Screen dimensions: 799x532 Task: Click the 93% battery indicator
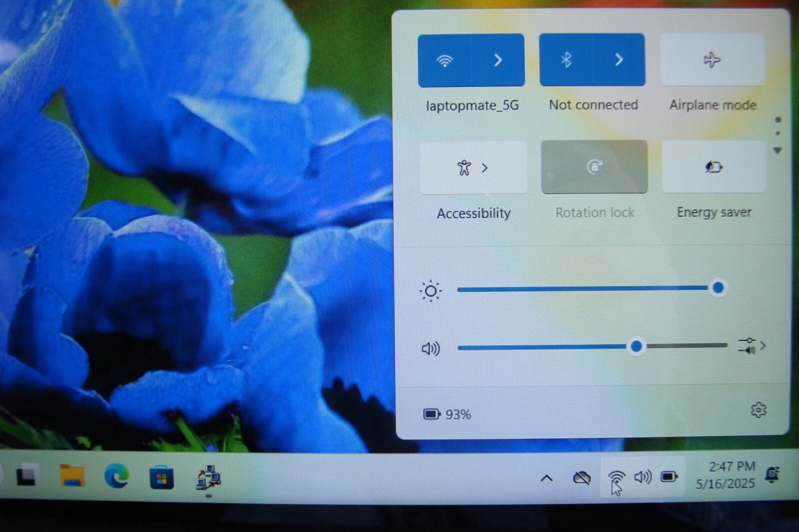447,414
